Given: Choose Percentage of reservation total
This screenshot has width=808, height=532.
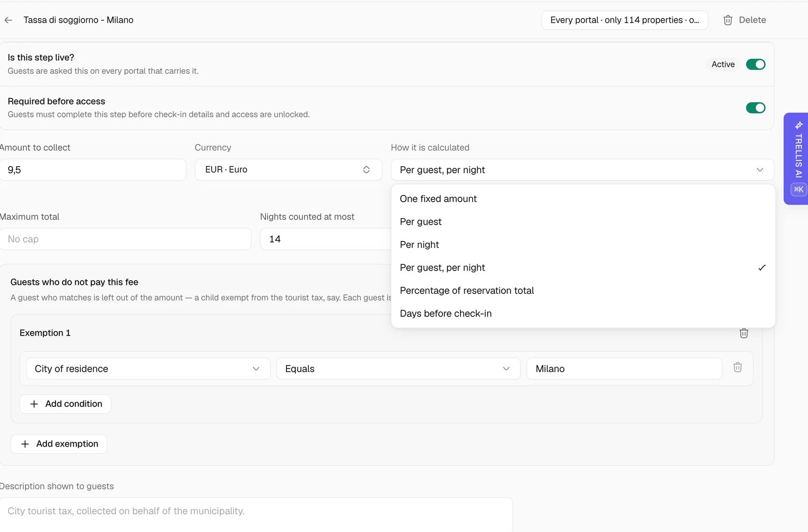Looking at the screenshot, I should pos(583,291).
